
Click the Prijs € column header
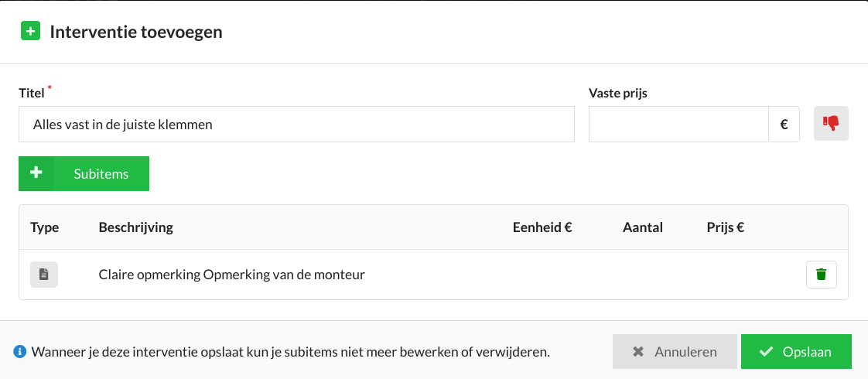725,227
